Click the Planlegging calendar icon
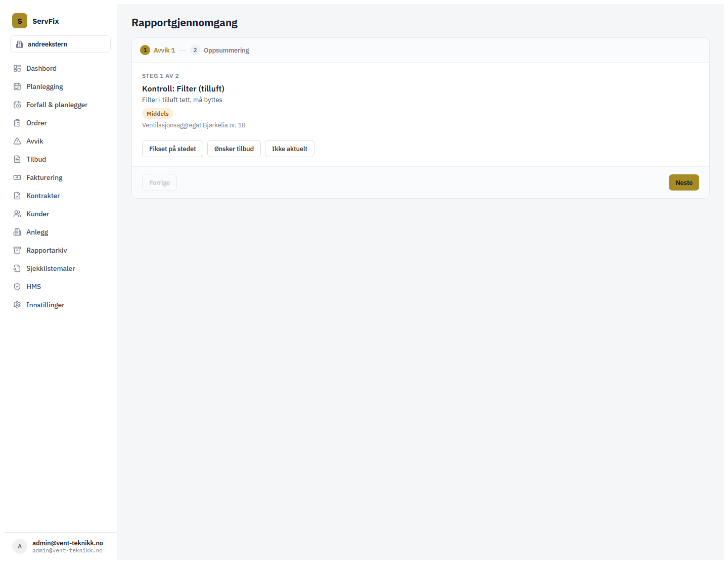 17,86
